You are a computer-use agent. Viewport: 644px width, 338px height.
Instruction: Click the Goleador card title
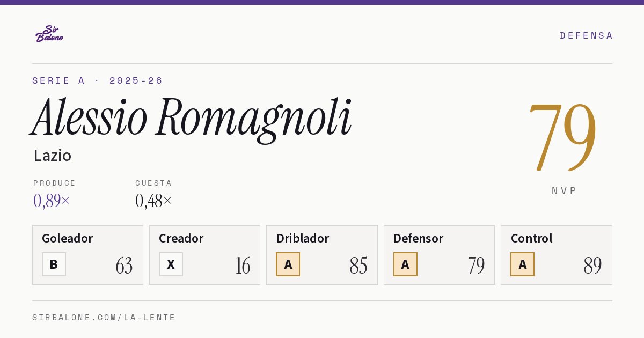[68, 238]
